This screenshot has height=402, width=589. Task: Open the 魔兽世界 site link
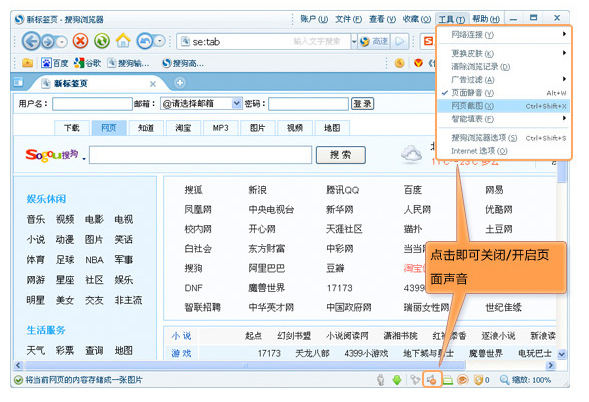coord(266,288)
